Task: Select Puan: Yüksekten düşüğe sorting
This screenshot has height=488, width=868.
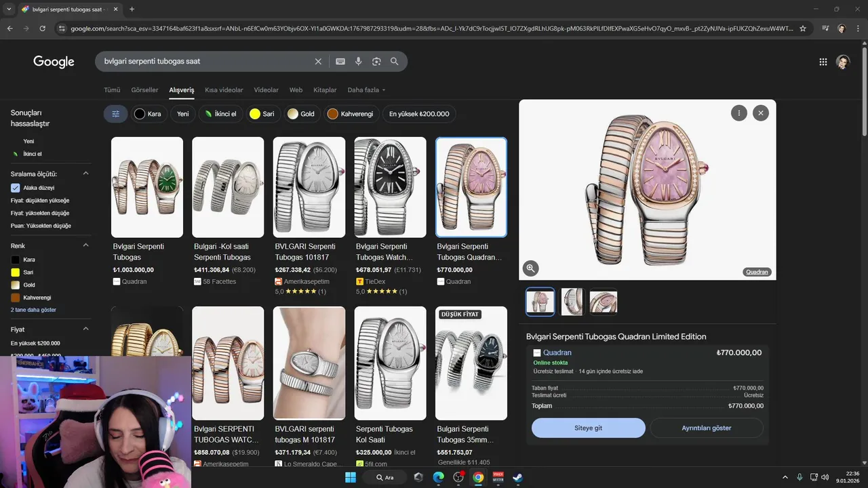Action: 41,226
